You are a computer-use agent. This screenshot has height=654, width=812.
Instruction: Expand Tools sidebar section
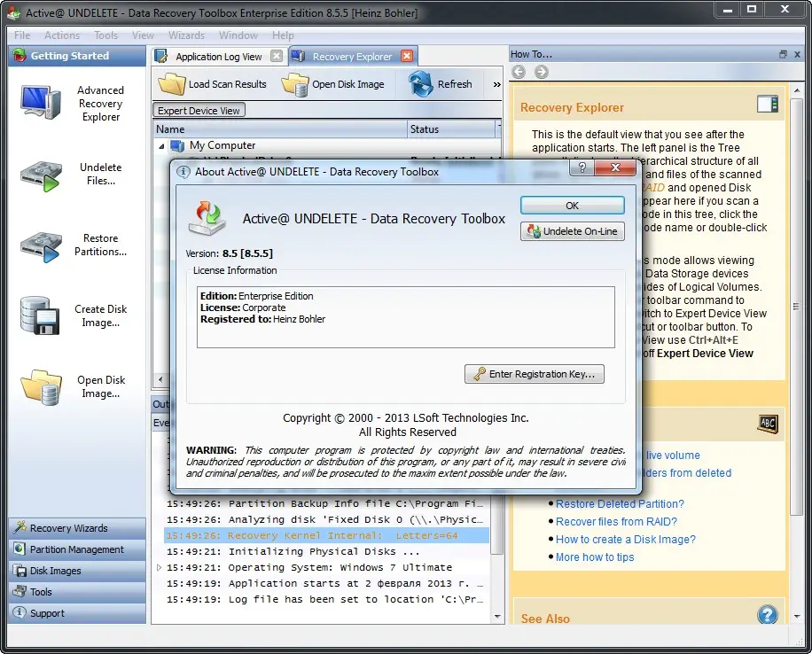tap(76, 592)
